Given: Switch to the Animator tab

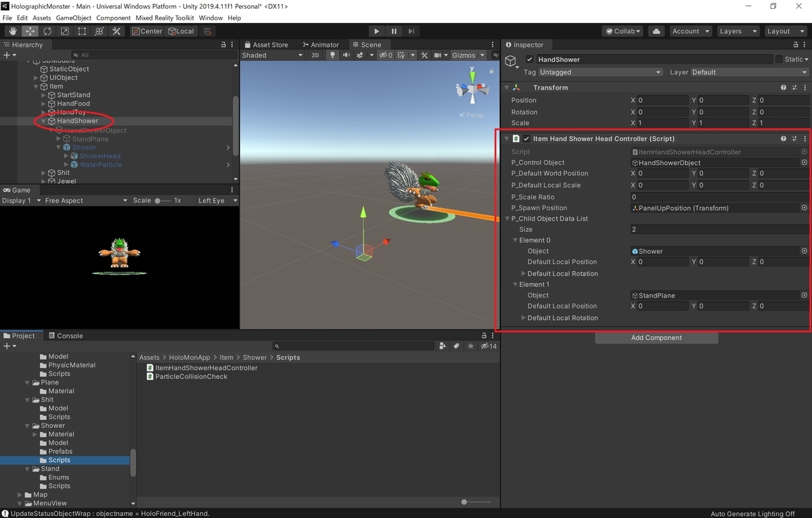Looking at the screenshot, I should [320, 45].
